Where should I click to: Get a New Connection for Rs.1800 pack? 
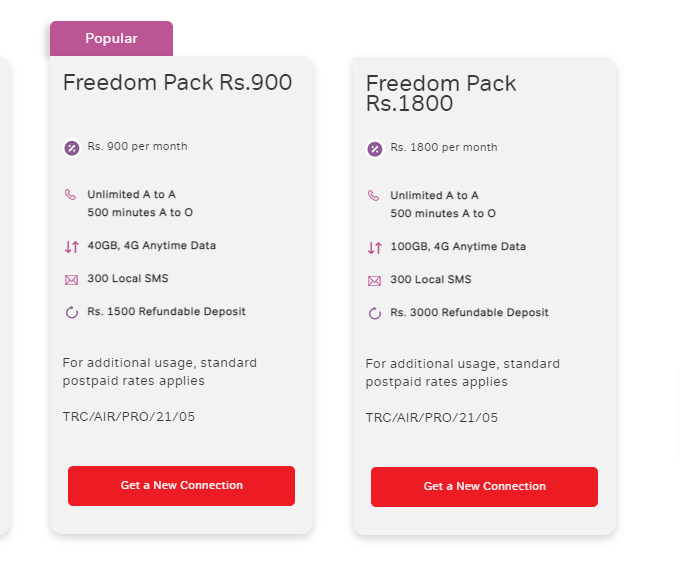[484, 487]
